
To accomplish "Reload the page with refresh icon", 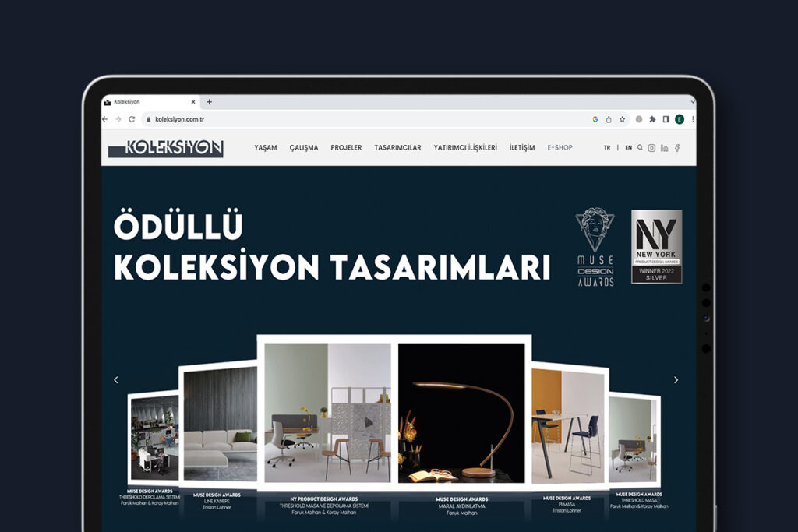I will [x=132, y=119].
